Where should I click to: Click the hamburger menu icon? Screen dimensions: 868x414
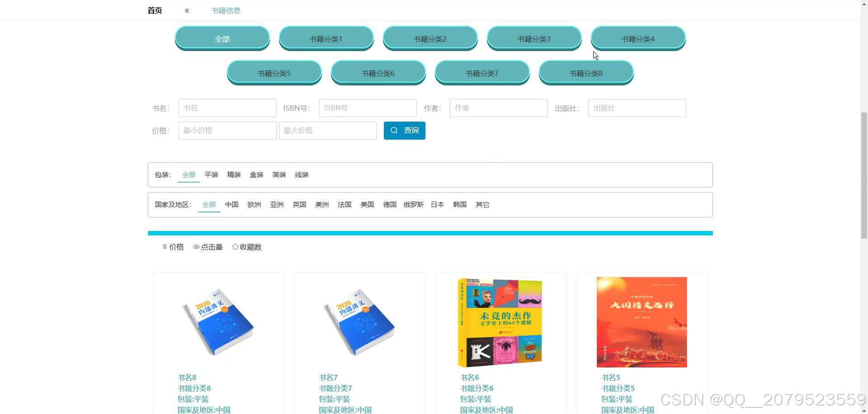click(x=186, y=10)
